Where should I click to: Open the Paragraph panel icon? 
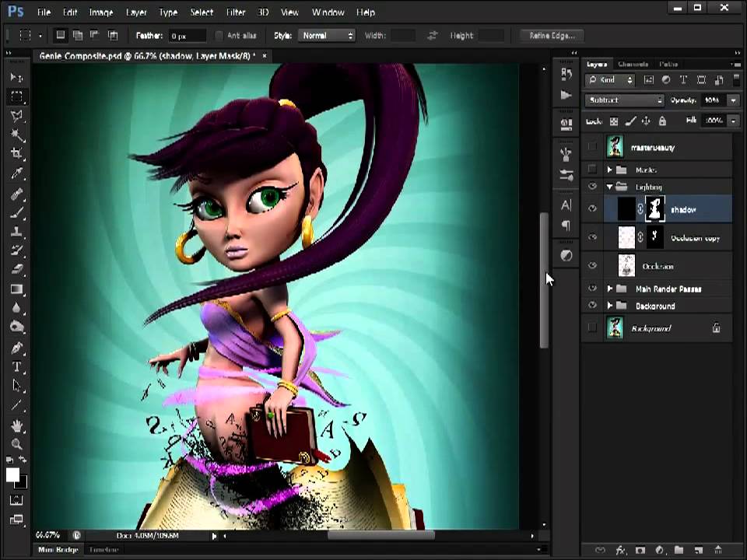point(566,226)
